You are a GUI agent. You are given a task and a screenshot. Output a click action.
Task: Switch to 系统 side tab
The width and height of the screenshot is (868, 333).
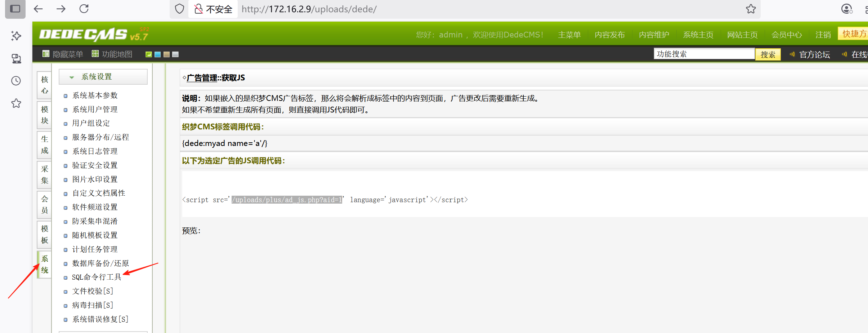coord(44,265)
